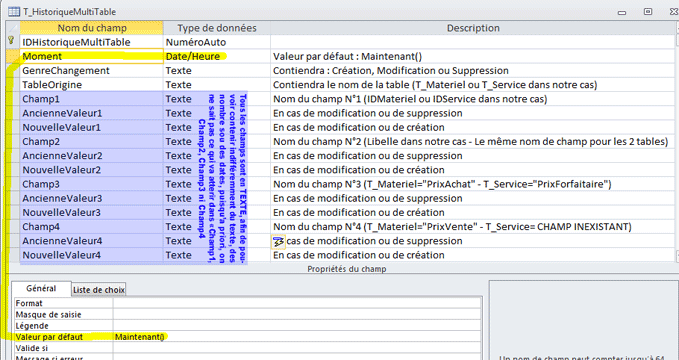Minimize the T_HistoriqueMultiTable window
The image size is (679, 360).
(622, 12)
